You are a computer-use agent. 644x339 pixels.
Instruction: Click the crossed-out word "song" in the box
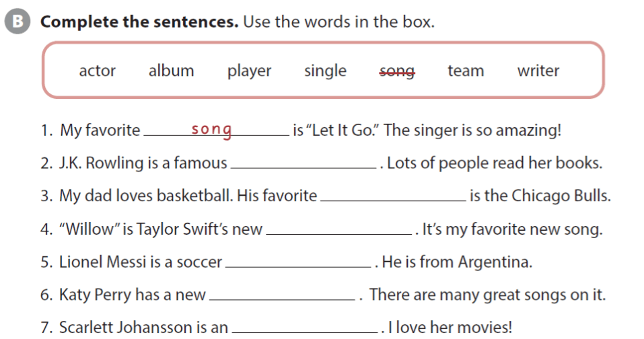[x=397, y=71]
